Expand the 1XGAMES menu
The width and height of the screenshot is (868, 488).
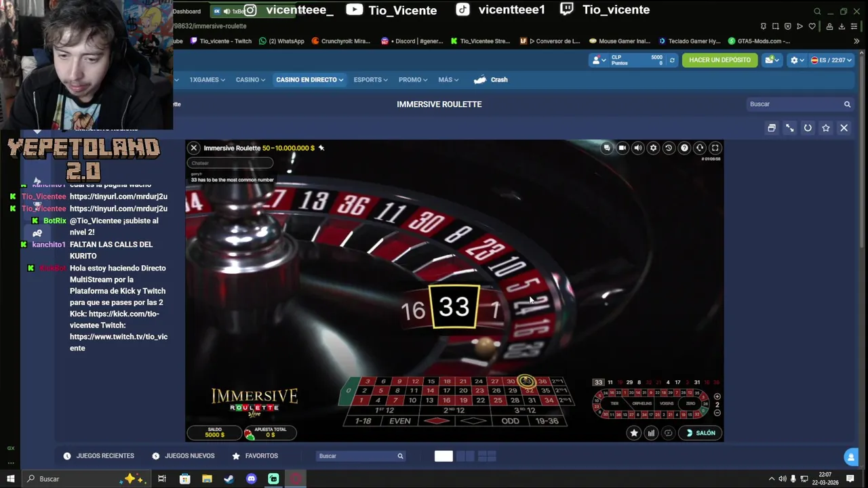click(x=207, y=80)
